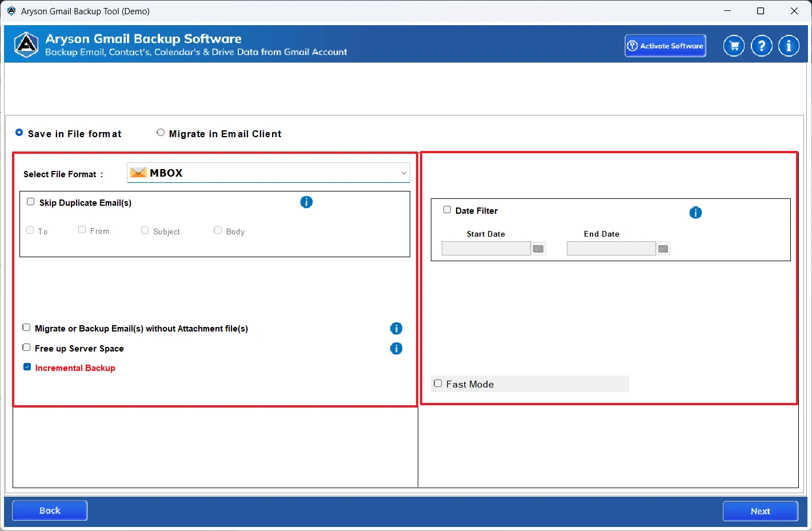The height and width of the screenshot is (531, 812).
Task: Tick the To duplicate criteria checkbox
Action: (x=30, y=230)
